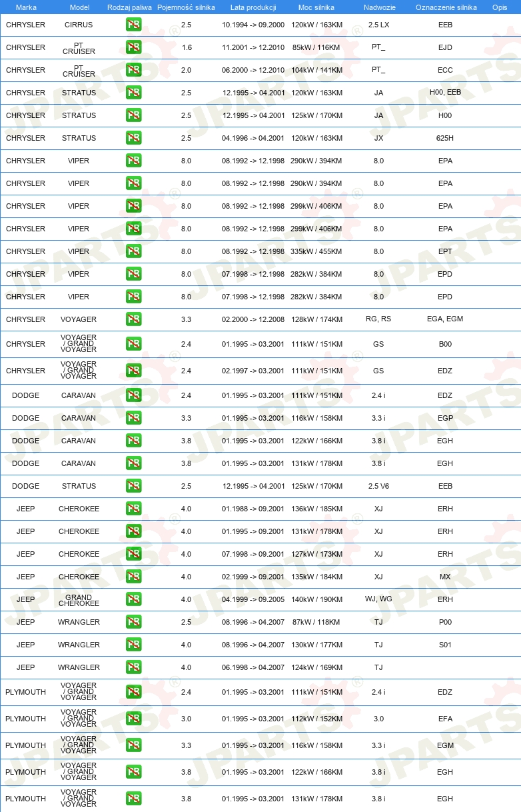The height and width of the screenshot is (812, 521).
Task: Select the fuel icon in the Stratus H00, EEB row
Action: coord(133,93)
